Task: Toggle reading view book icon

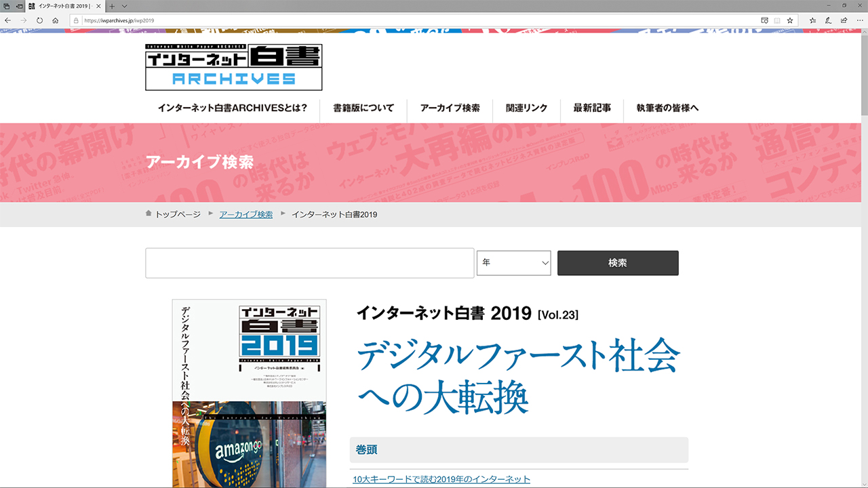Action: point(777,20)
